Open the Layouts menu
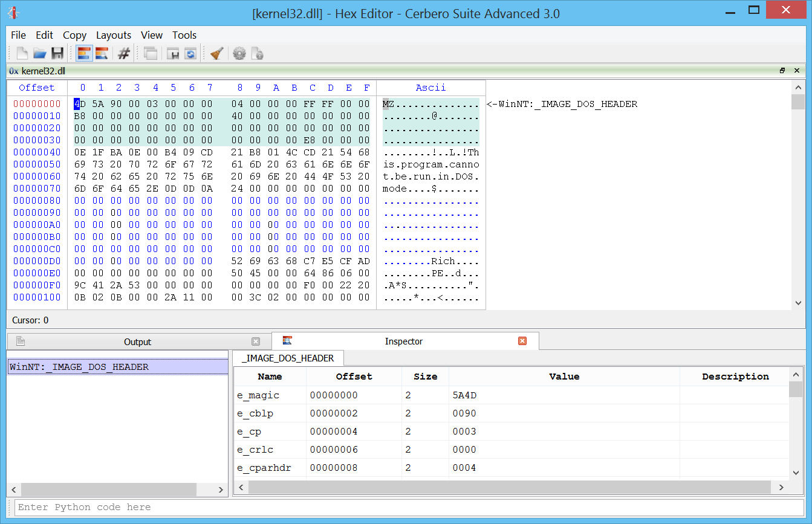The image size is (812, 524). tap(114, 35)
